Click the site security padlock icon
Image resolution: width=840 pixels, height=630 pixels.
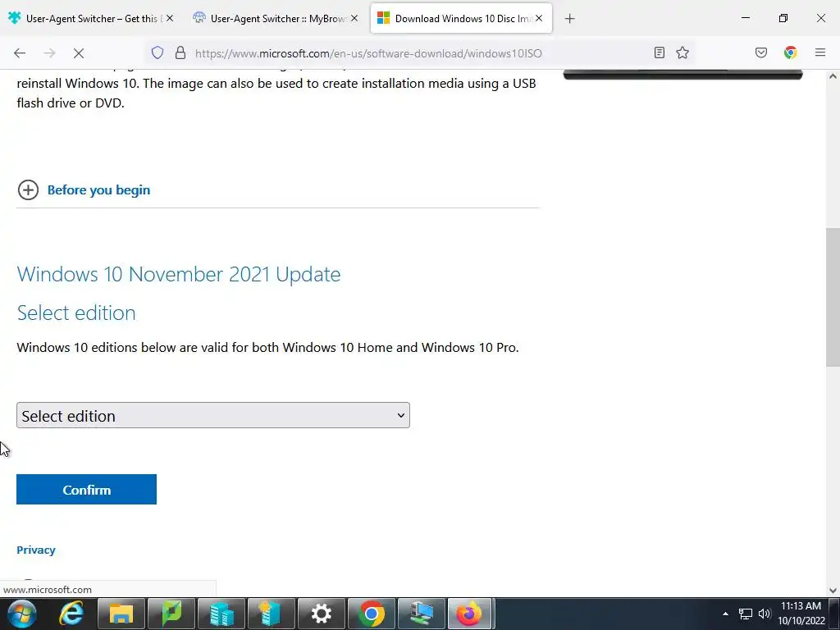[x=180, y=52]
